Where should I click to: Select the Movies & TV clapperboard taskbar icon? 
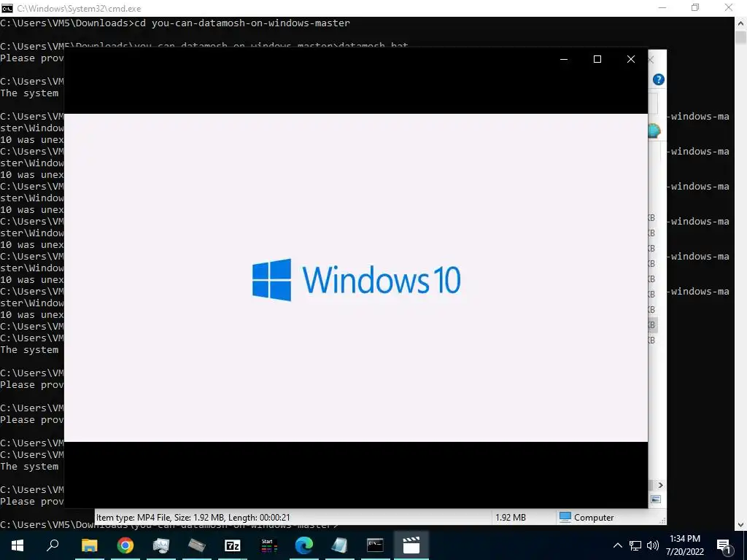[x=411, y=545]
